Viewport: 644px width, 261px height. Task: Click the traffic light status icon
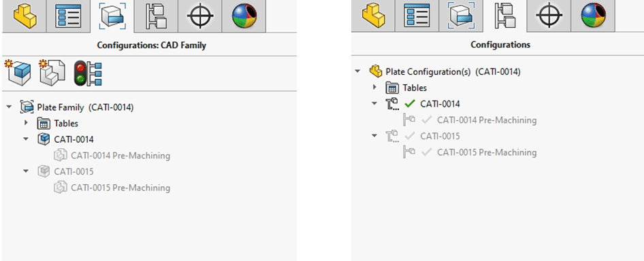[x=88, y=73]
